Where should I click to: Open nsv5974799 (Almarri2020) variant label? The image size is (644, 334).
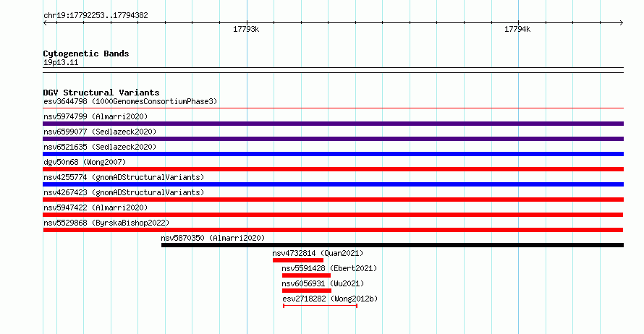point(96,116)
